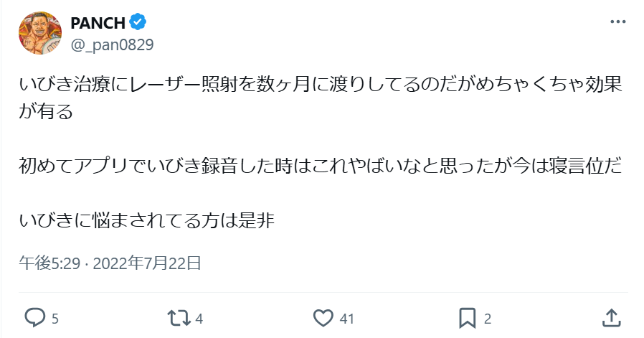This screenshot has height=338, width=644.
Task: Open the three-dot more options menu
Action: pyautogui.click(x=617, y=22)
